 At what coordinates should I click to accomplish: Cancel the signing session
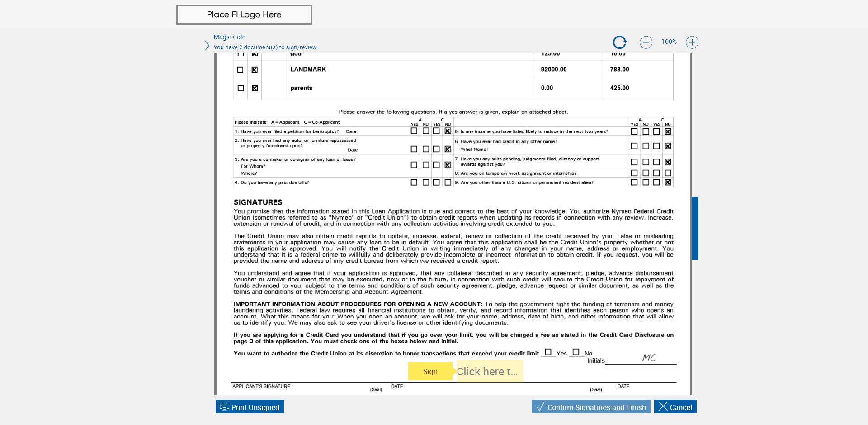[675, 407]
